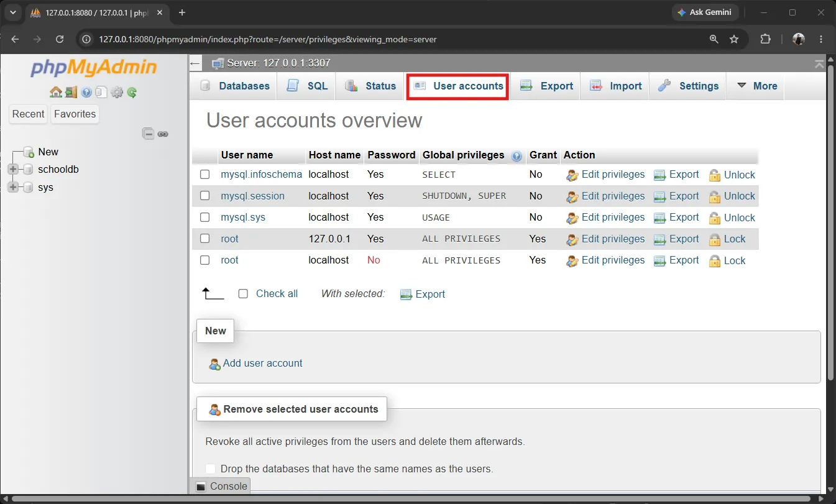Click the browser address bar URL
Viewport: 836px width, 504px height.
(267, 39)
